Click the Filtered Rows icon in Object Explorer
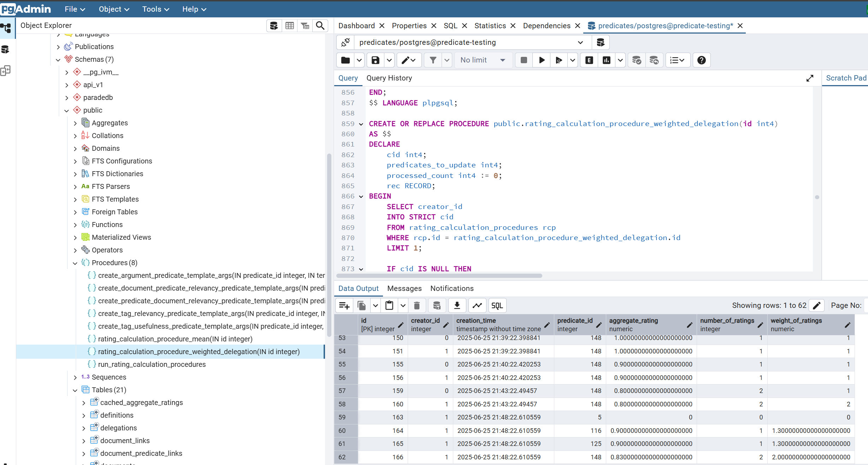This screenshot has width=868, height=465. coord(305,26)
